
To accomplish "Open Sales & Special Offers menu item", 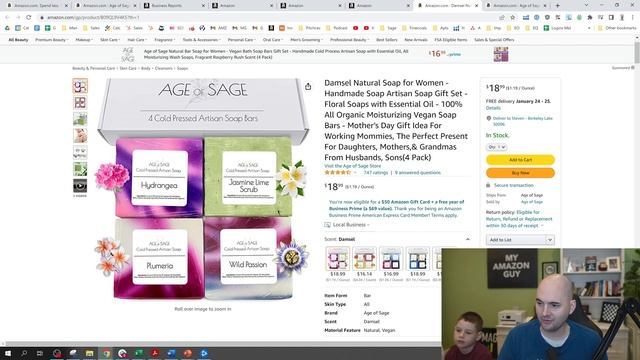I will pos(494,40).
